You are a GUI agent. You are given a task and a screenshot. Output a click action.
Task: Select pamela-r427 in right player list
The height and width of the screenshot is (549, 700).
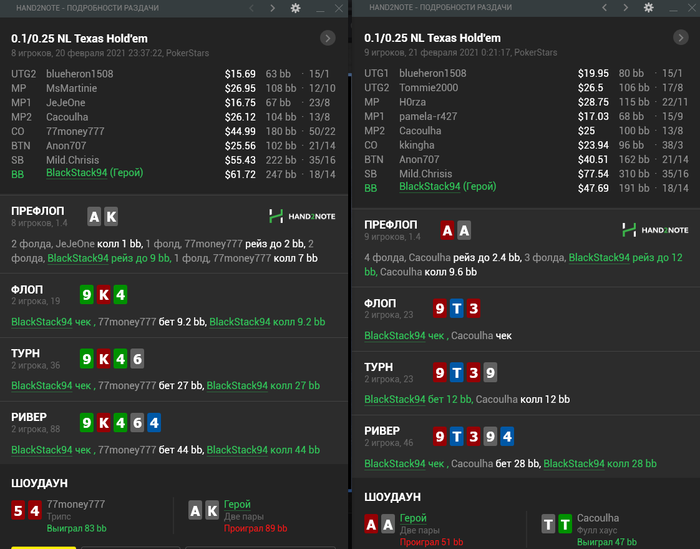[x=526, y=116]
